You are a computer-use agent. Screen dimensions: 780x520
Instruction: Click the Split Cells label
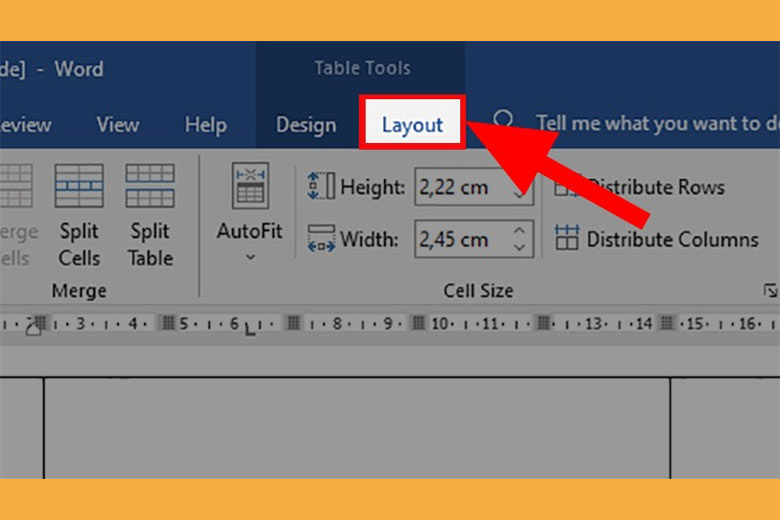(x=79, y=244)
